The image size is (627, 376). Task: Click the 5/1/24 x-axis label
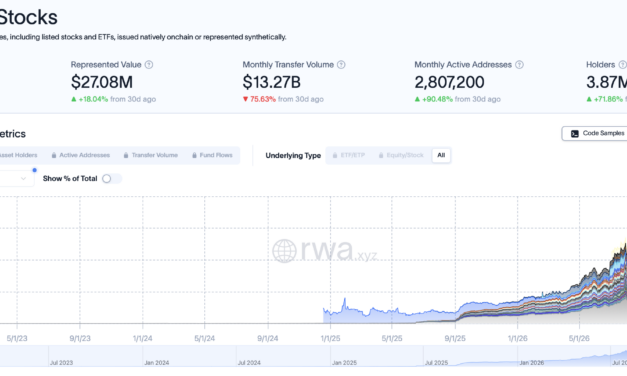[x=204, y=338]
